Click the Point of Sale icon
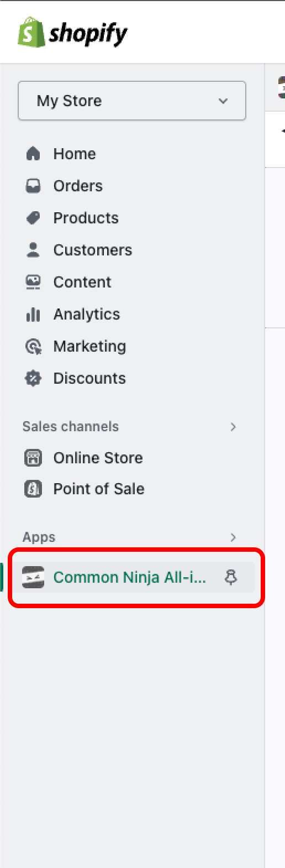285x868 pixels. (33, 489)
